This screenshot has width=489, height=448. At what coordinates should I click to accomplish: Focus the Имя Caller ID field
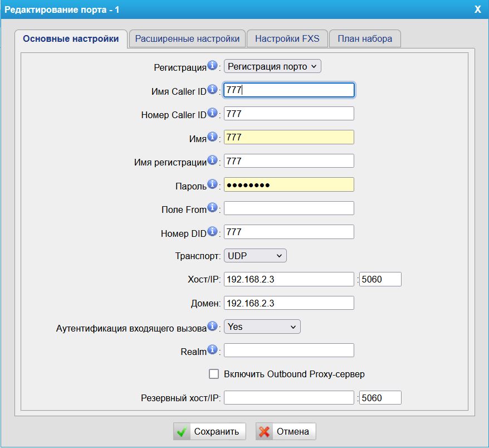click(289, 90)
